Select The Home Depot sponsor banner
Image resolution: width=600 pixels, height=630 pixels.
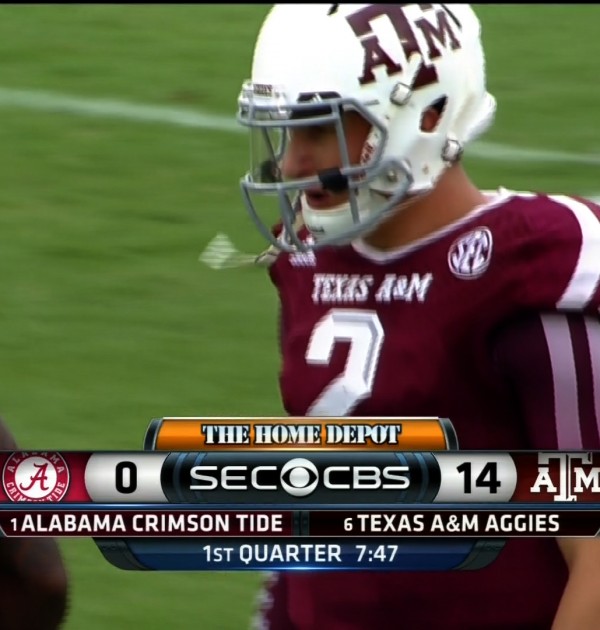point(301,435)
